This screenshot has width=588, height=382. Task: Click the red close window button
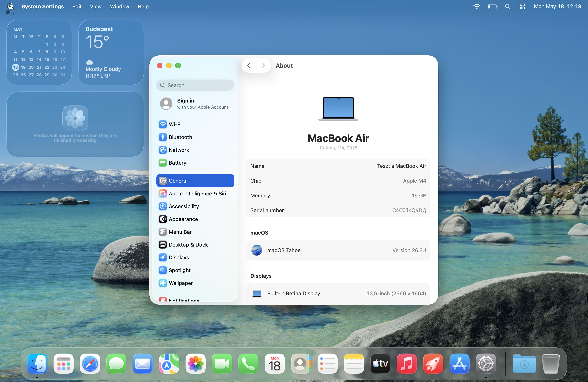160,66
